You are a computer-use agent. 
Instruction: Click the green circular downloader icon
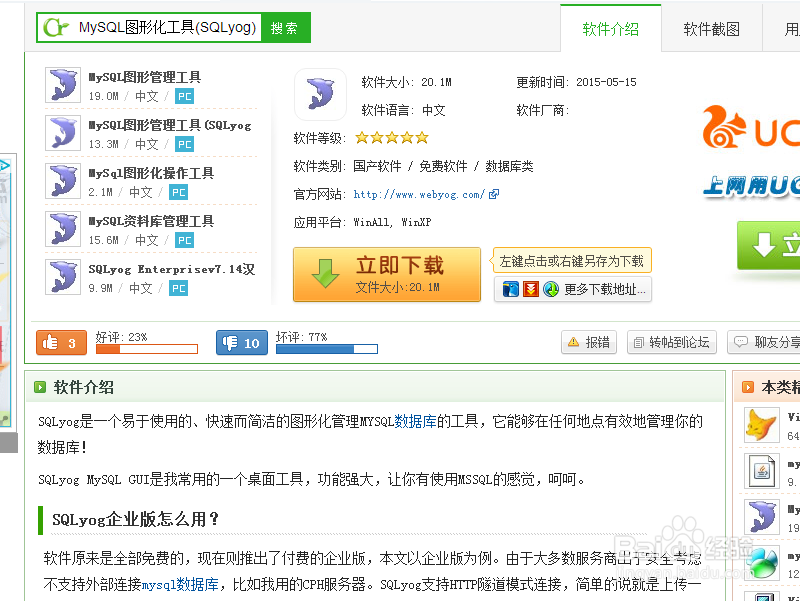[x=551, y=289]
